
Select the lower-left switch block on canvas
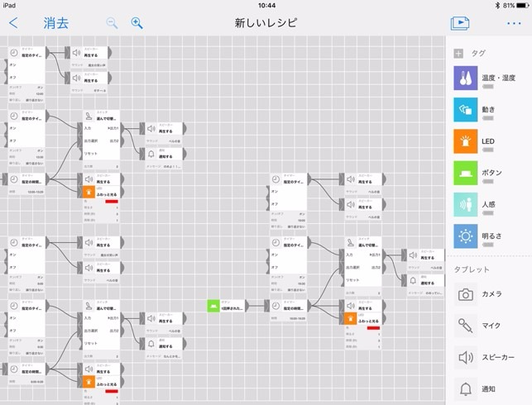101,329
